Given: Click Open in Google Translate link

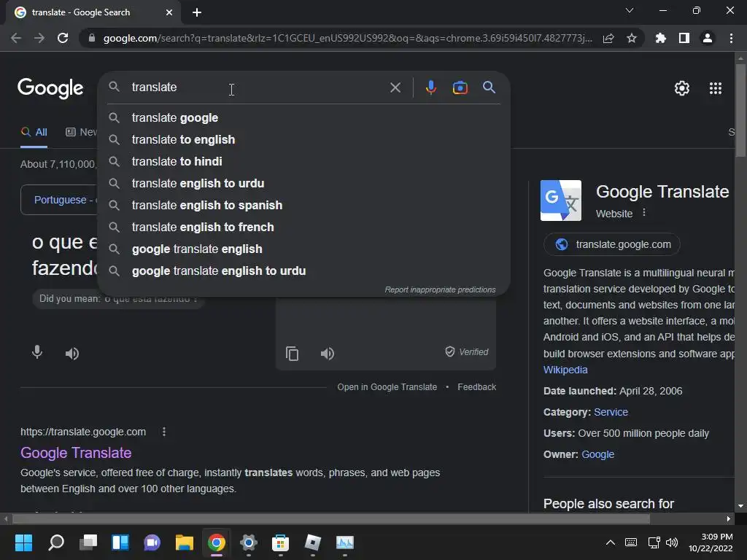Looking at the screenshot, I should point(387,387).
